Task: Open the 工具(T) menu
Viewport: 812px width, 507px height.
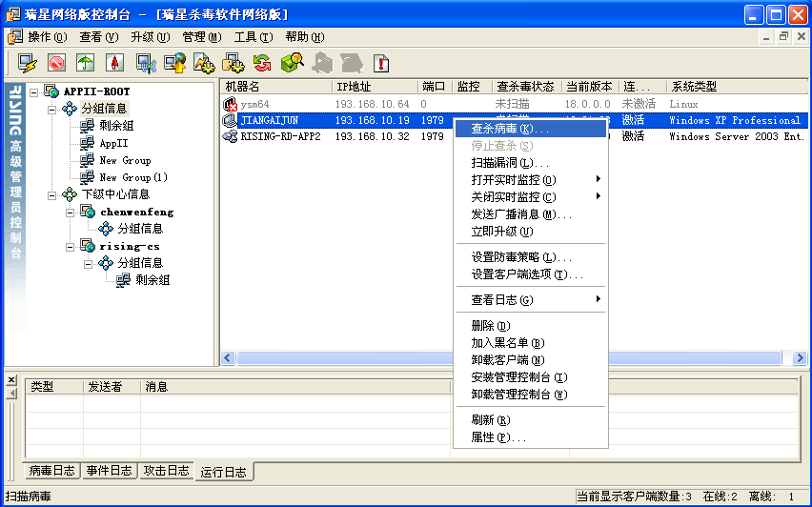Action: (x=254, y=37)
